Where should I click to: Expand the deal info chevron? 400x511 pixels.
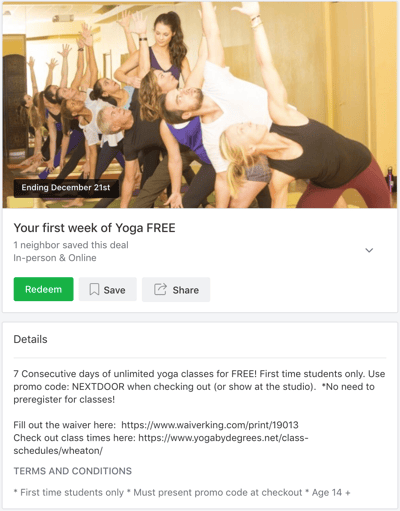[x=369, y=250]
